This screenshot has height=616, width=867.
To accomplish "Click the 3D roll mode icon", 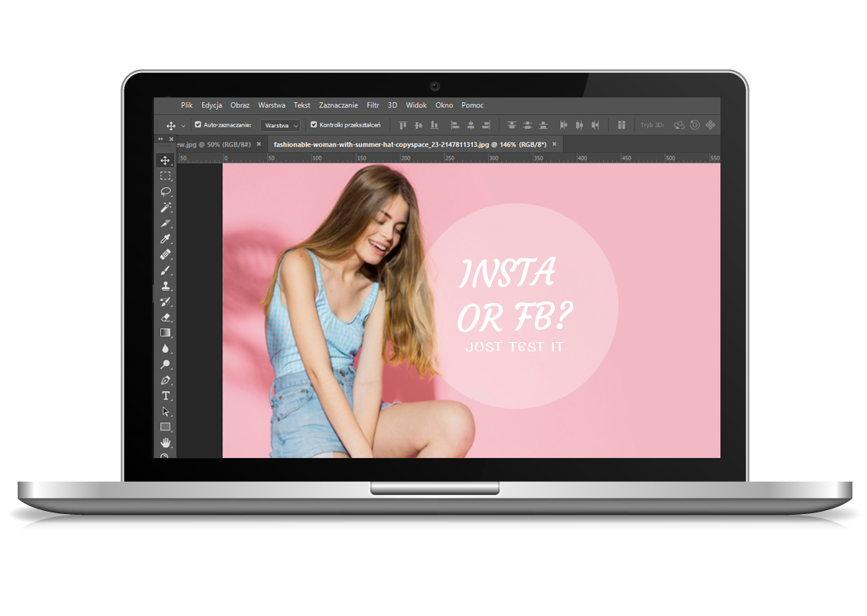I will click(695, 125).
